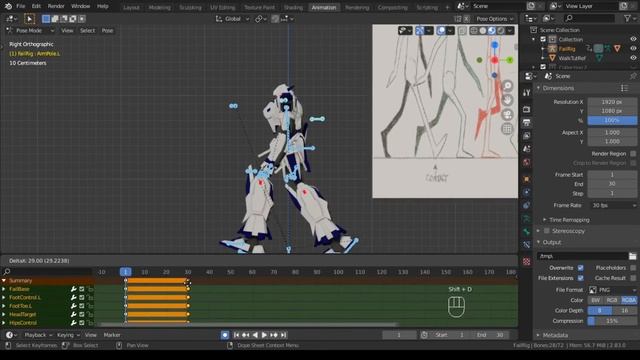The width and height of the screenshot is (640, 360).
Task: Open the Scene properties tab icon
Action: pos(527,149)
